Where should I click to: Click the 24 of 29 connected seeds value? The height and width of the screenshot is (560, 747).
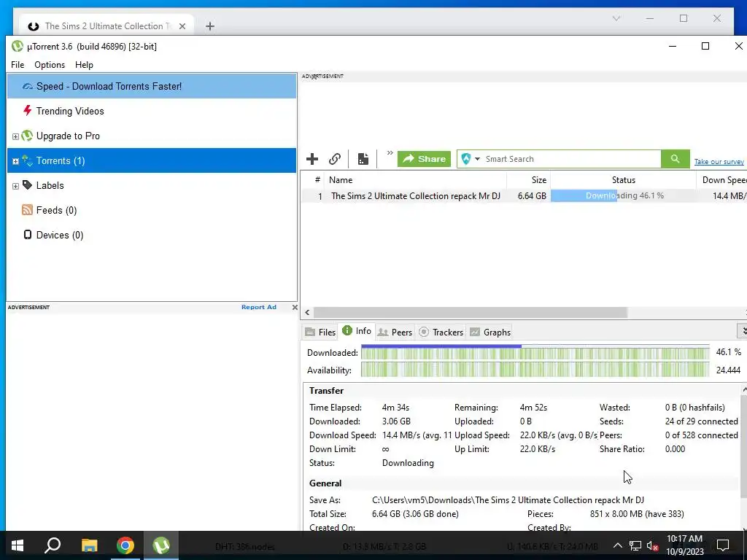(701, 421)
